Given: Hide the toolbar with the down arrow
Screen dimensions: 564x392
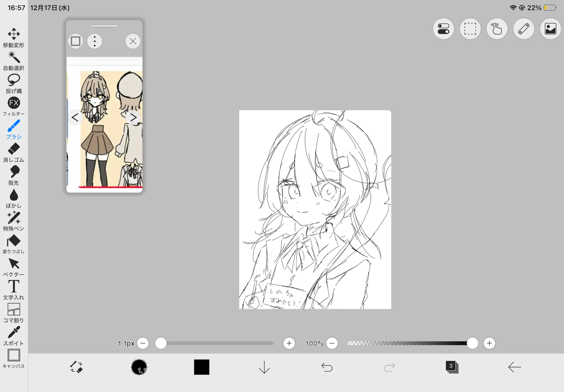Looking at the screenshot, I should coord(264,367).
